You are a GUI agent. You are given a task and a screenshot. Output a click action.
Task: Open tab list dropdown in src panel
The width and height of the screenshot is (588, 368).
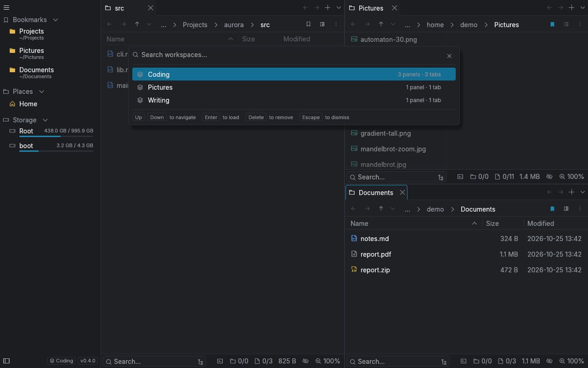click(339, 8)
